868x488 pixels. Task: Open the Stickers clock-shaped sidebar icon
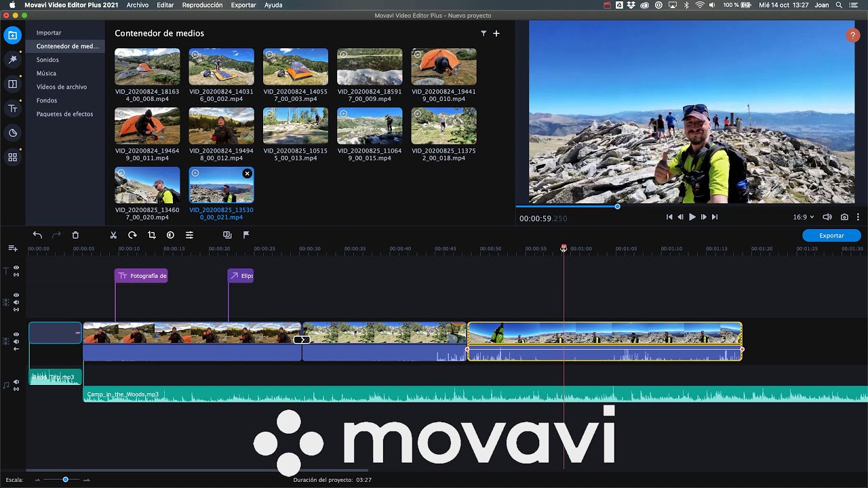(x=12, y=133)
